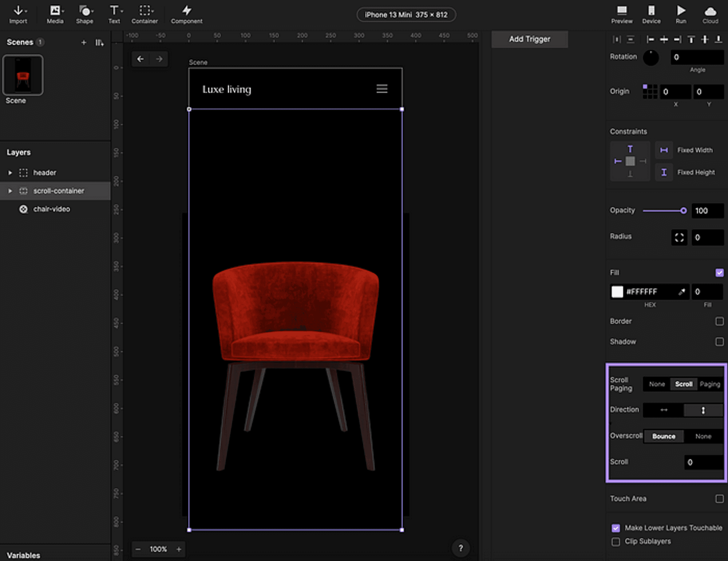Uncheck Make Lower Layers Touchable
Image resolution: width=728 pixels, height=561 pixels.
pyautogui.click(x=616, y=528)
